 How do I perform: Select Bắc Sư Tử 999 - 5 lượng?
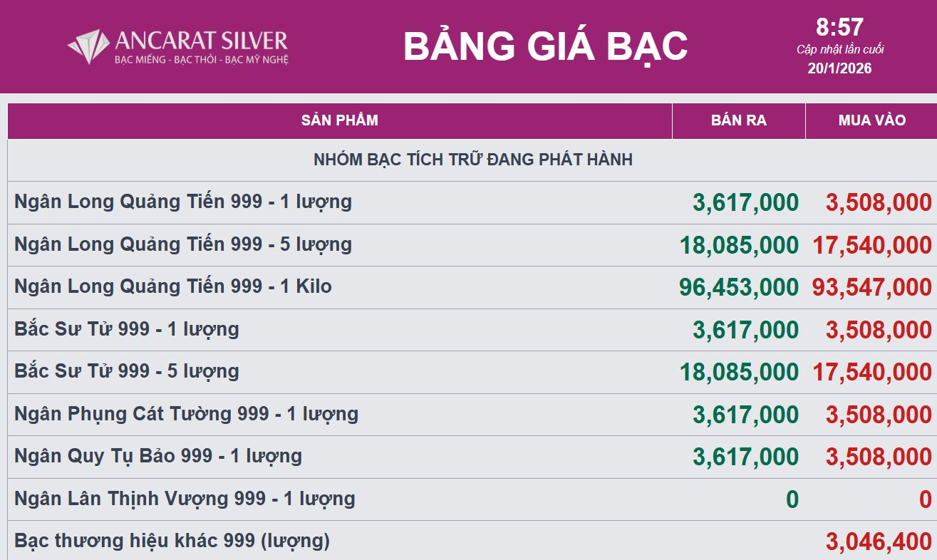(x=127, y=371)
